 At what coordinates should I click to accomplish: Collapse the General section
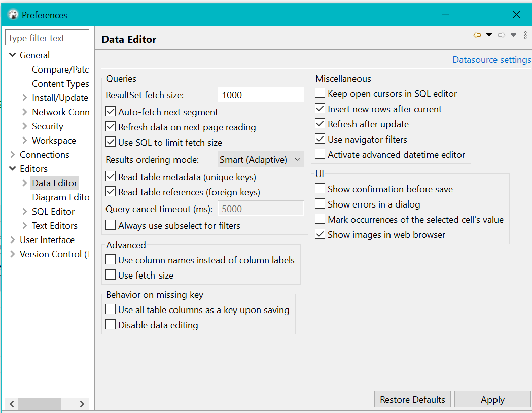[12, 55]
